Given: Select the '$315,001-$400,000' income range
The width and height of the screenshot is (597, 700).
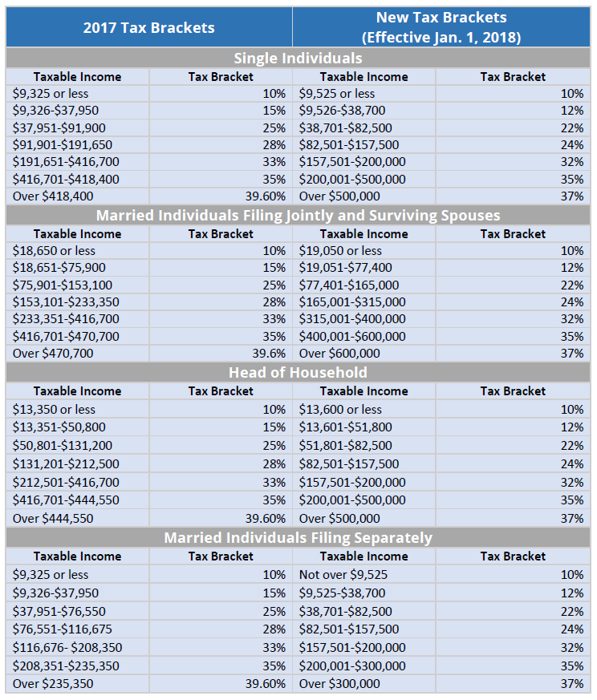Looking at the screenshot, I should tap(352, 319).
